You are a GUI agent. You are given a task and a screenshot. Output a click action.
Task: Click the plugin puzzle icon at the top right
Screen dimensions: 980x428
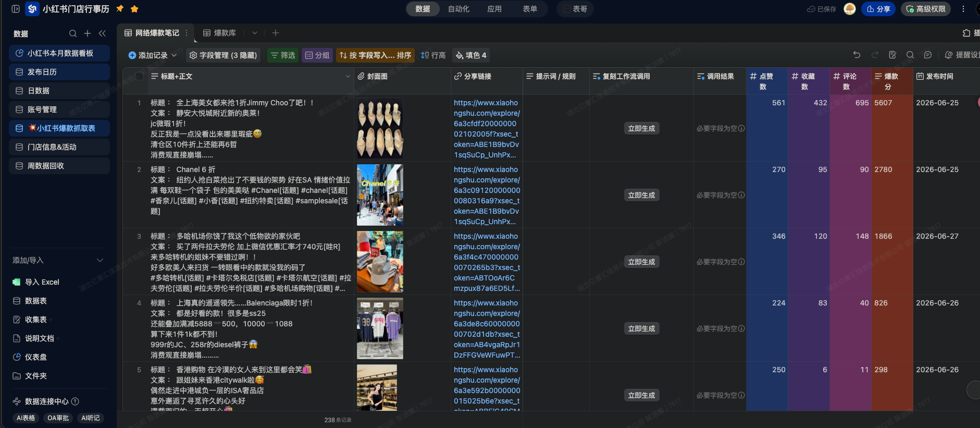click(967, 33)
